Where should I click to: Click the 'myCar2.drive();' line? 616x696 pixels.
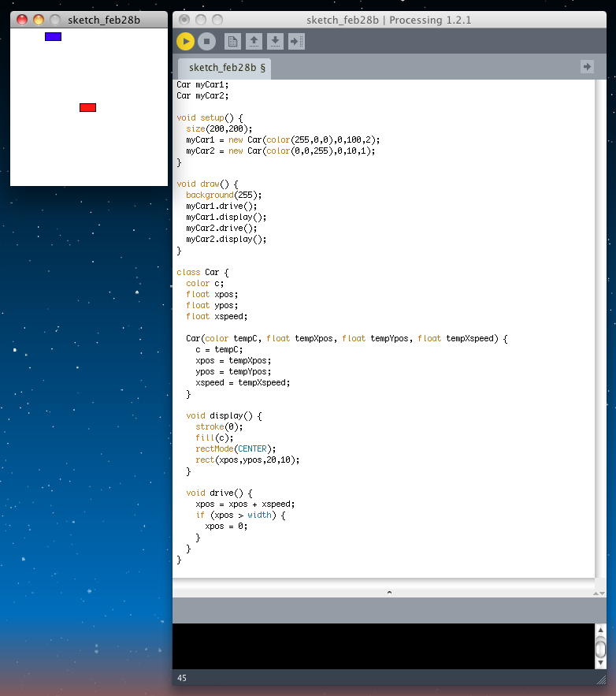(x=221, y=228)
